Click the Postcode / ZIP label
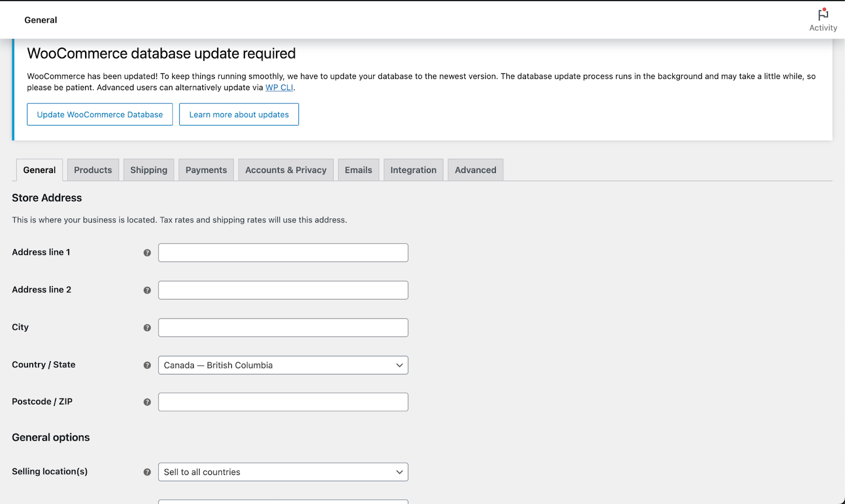Viewport: 845px width, 504px height. click(42, 402)
